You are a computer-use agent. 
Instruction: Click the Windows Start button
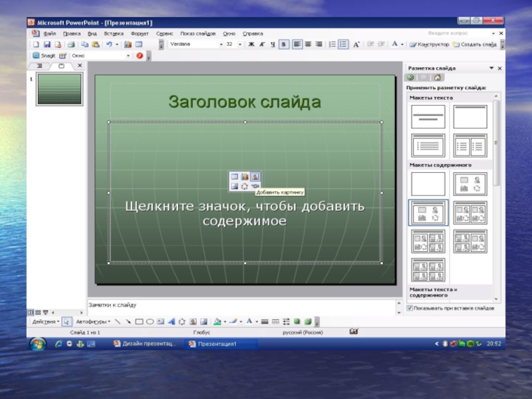coord(38,344)
